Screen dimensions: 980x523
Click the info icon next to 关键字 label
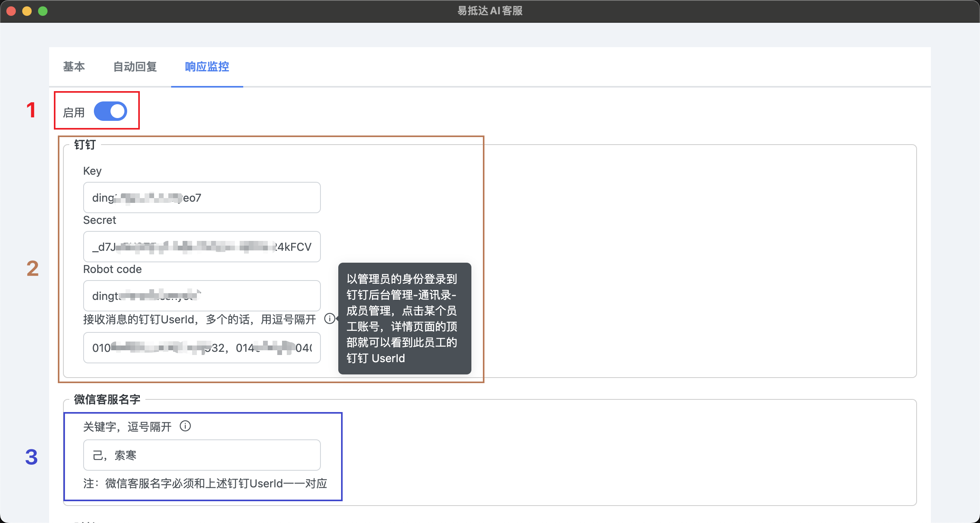click(x=185, y=426)
